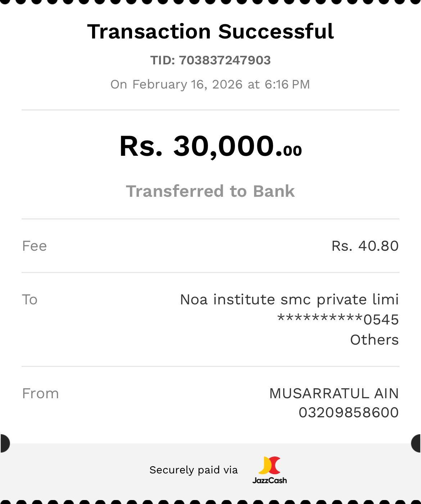Click the JazzCash wordmark under the logo
Image resolution: width=421 pixels, height=504 pixels.
[x=270, y=480]
